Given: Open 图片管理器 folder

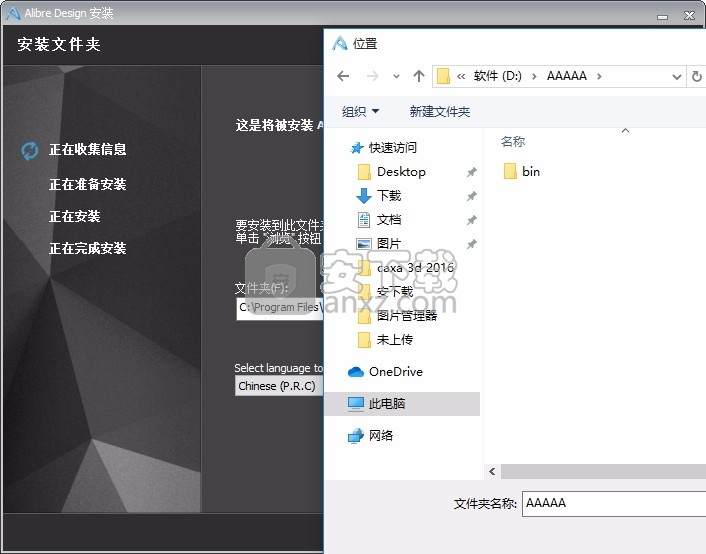Looking at the screenshot, I should tap(407, 316).
